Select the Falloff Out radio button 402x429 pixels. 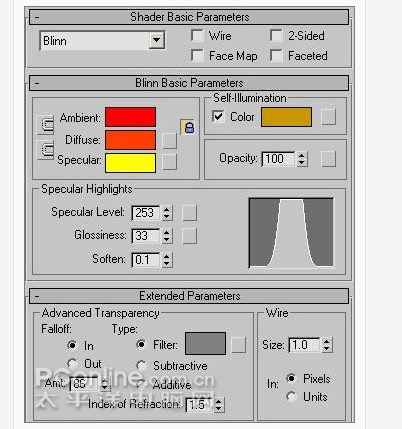pos(72,363)
